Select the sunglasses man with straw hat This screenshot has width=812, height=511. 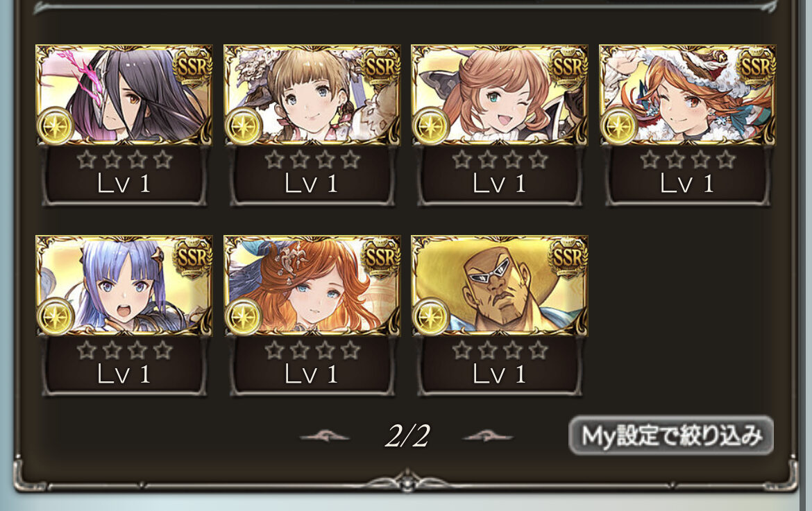[499, 286]
